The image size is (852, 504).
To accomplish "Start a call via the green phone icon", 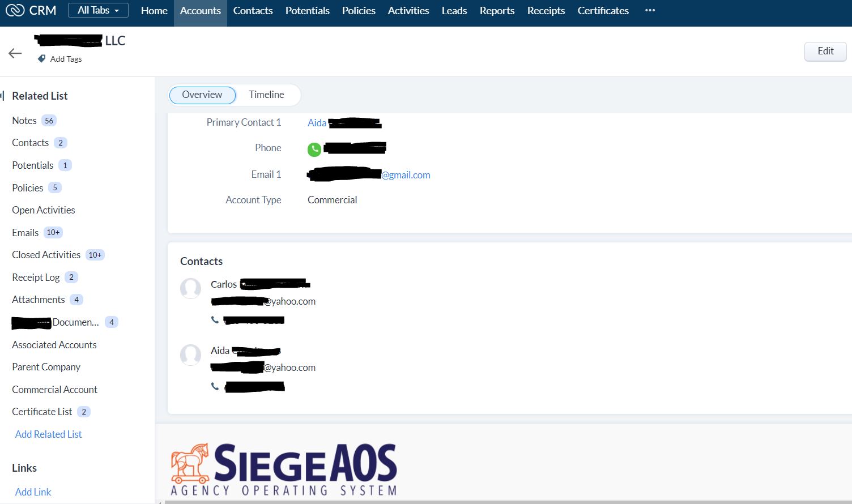I will tap(314, 149).
